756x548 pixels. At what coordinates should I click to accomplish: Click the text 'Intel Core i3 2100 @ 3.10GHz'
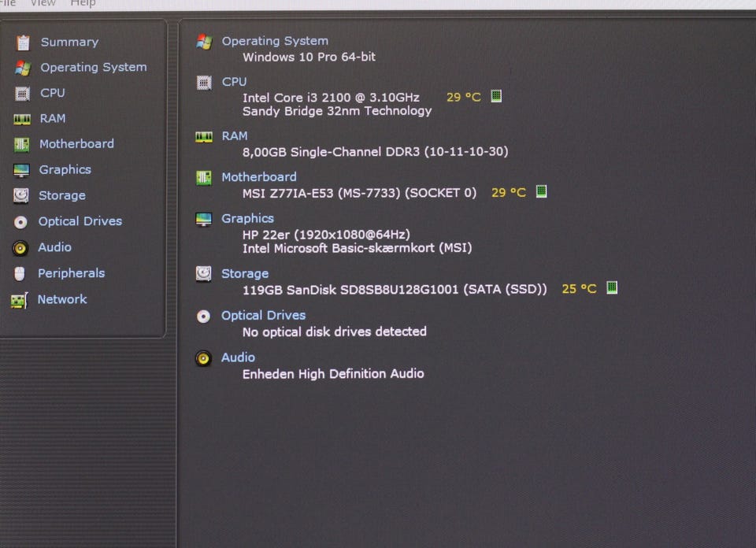[x=331, y=98]
